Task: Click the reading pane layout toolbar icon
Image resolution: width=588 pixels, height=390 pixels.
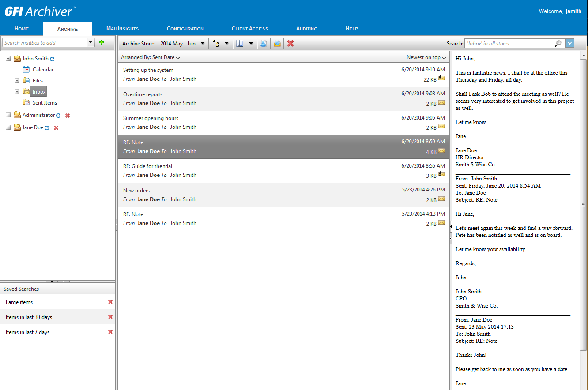Action: tap(240, 43)
